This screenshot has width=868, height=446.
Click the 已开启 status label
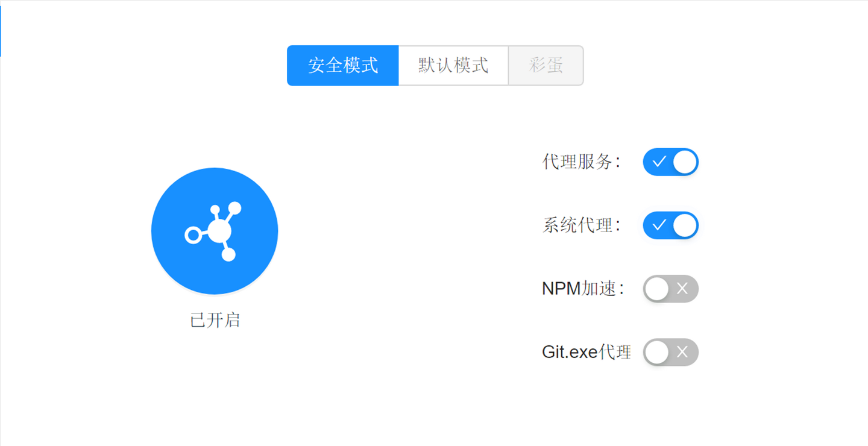[215, 320]
